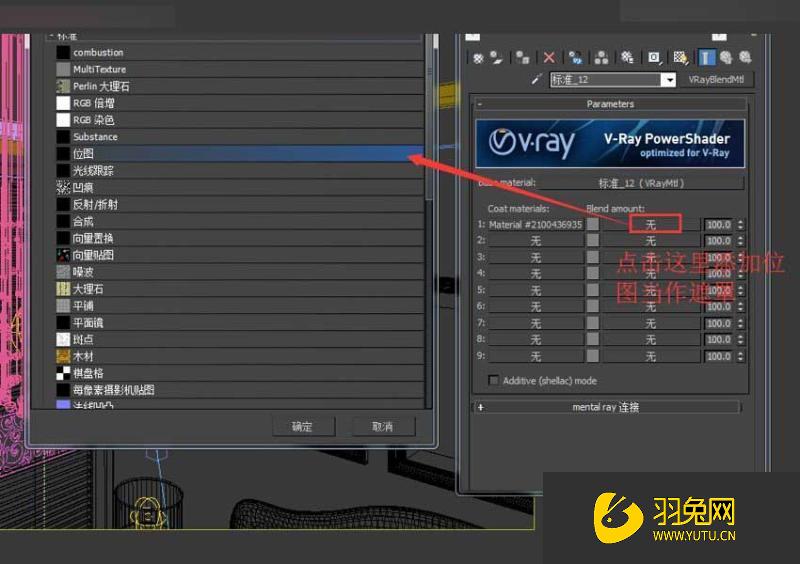800x564 pixels.
Task: Click the 标准_12 material name field
Action: tap(605, 80)
